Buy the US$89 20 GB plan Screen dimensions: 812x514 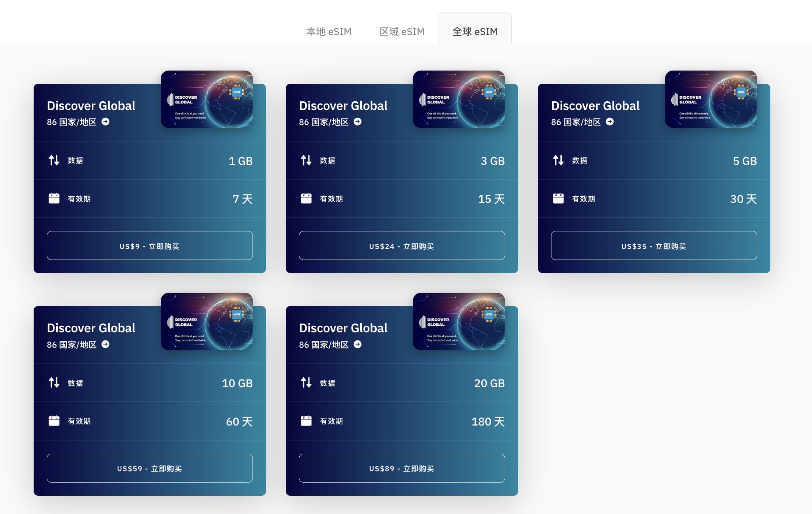402,468
